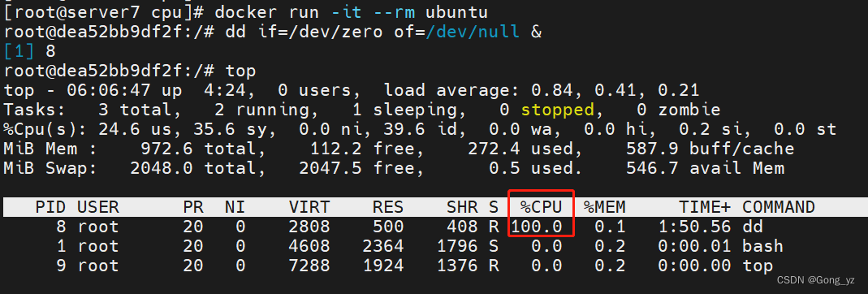
Task: Click the PID column header
Action: coord(50,207)
